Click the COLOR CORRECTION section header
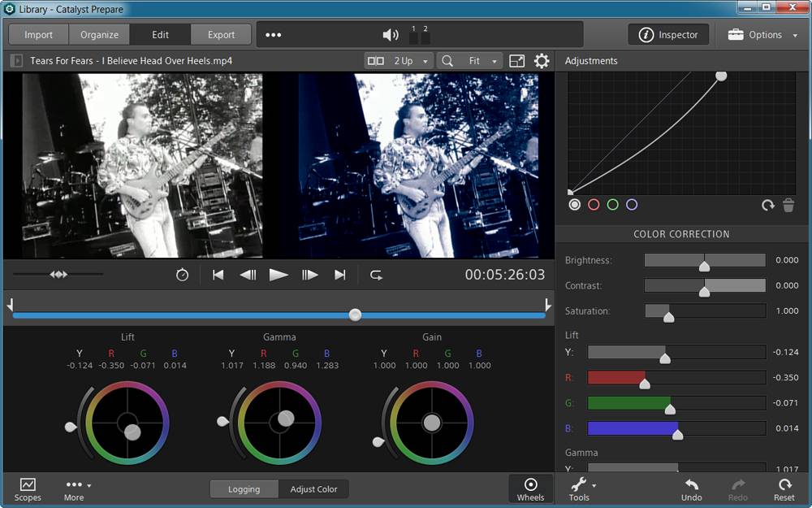Image resolution: width=812 pixels, height=508 pixels. [681, 234]
